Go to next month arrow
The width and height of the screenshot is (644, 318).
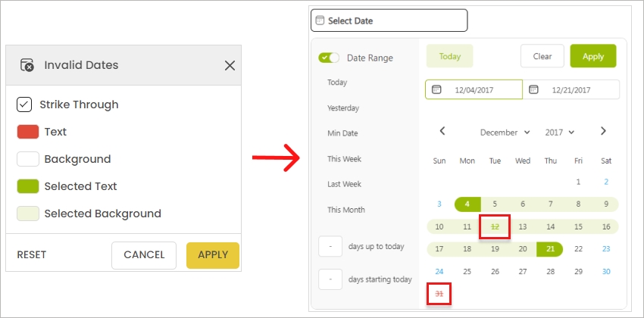coord(603,131)
